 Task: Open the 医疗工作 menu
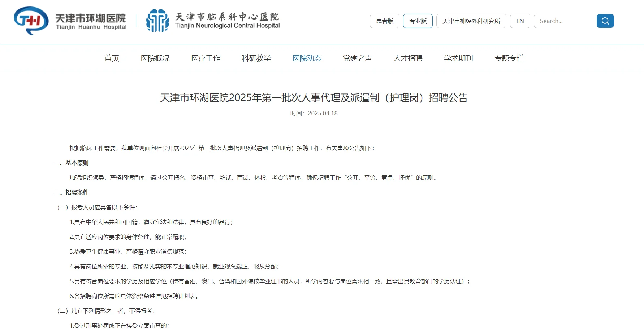click(206, 58)
